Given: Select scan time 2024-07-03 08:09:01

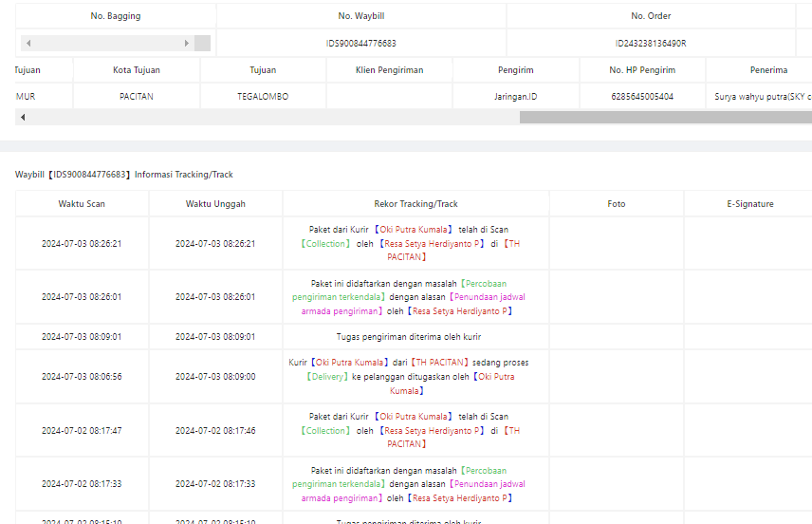Looking at the screenshot, I should click(x=82, y=337).
